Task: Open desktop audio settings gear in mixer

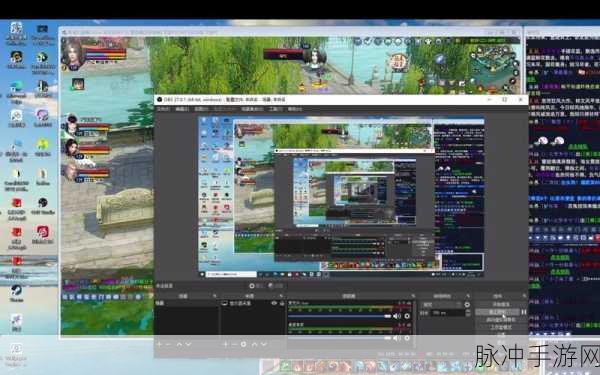Action: pos(407,316)
